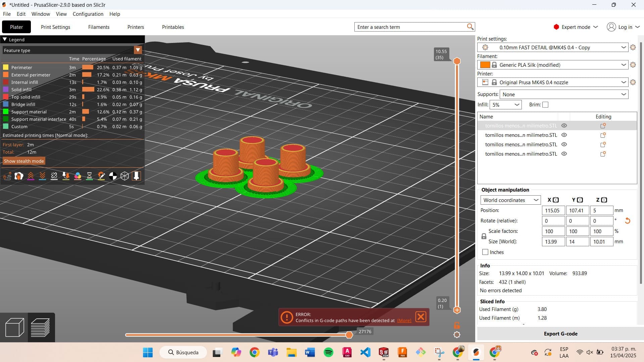Toggle center of gravity marker icon

pos(113,176)
